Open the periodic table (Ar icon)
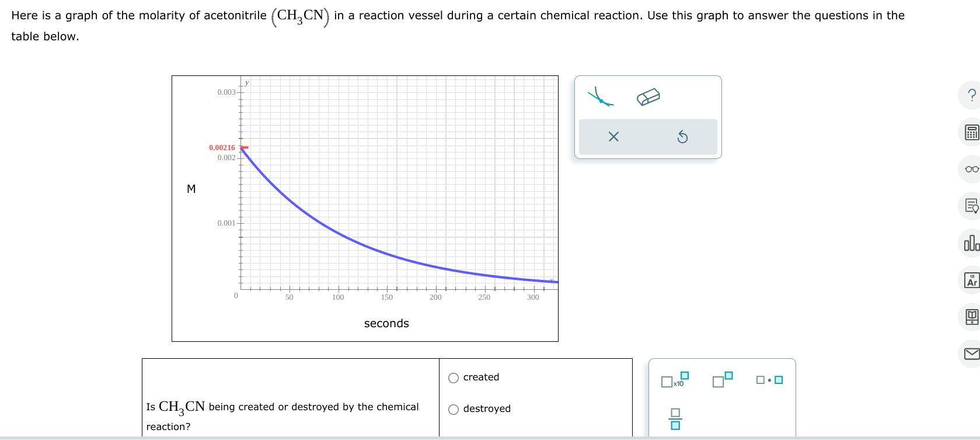This screenshot has width=980, height=440. (971, 280)
